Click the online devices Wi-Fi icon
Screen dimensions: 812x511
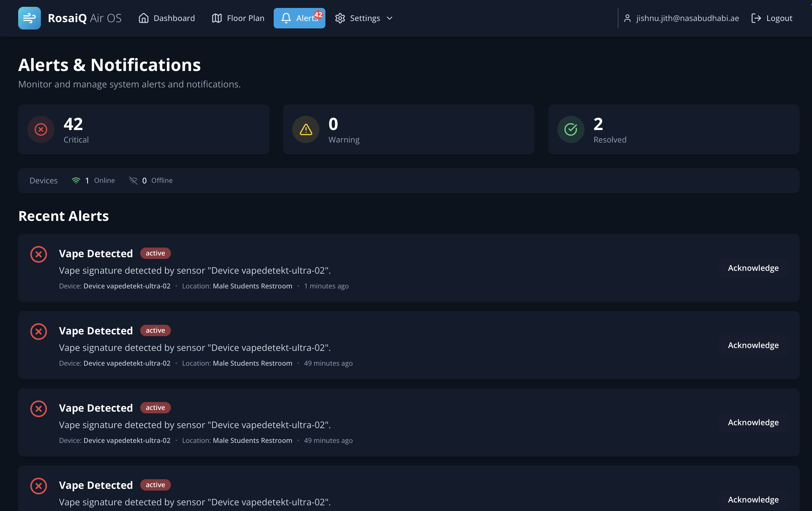tap(76, 180)
